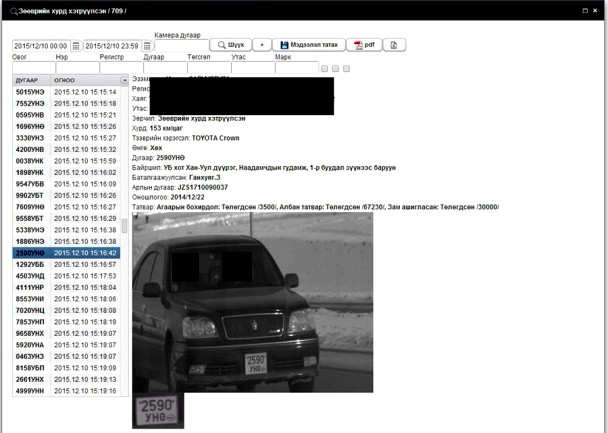The width and height of the screenshot is (608, 433).
Task: Toggle the second checkbox after Марк field
Action: click(335, 69)
